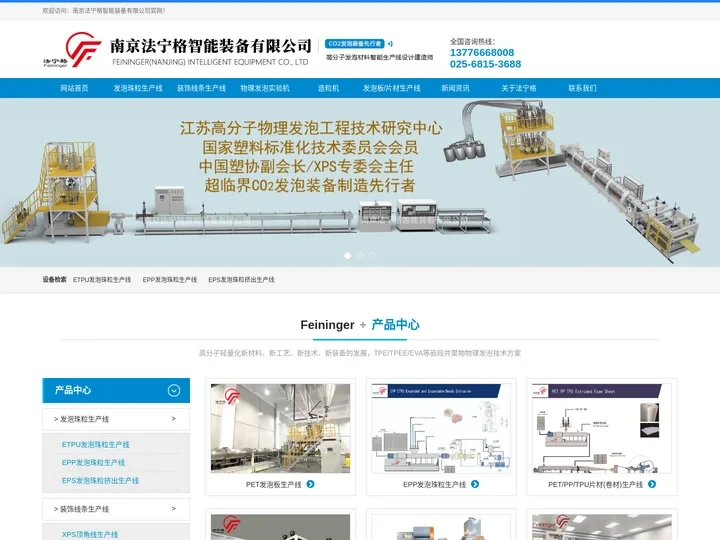Select the second carousel dot on the banner
Viewport: 720px width, 540px height.
click(360, 255)
